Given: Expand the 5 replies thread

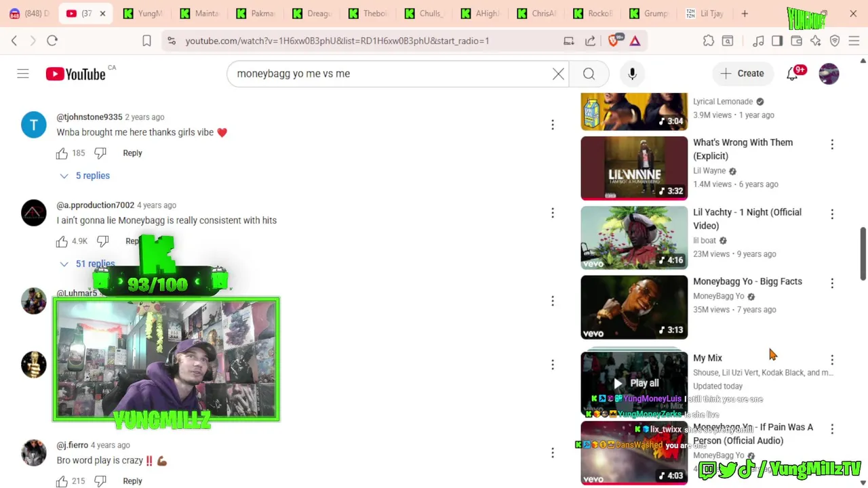Looking at the screenshot, I should [x=85, y=176].
